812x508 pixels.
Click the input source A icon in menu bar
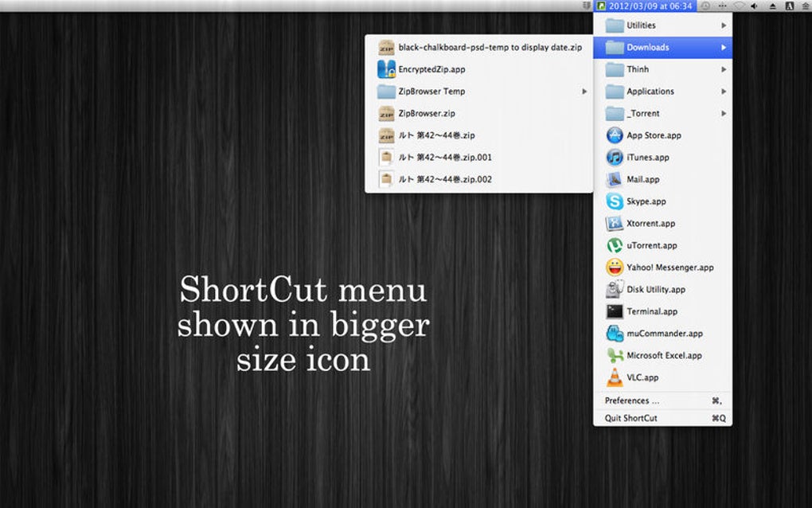789,6
